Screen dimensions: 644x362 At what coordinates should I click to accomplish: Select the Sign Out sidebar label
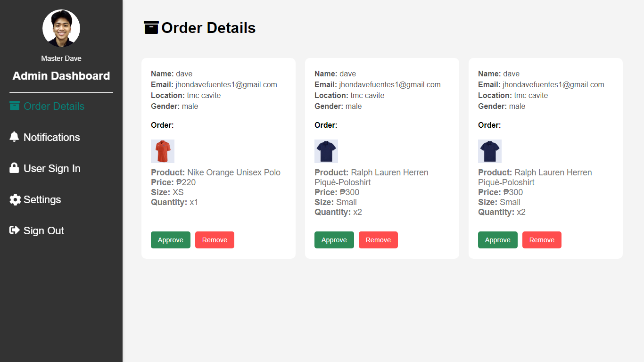pyautogui.click(x=44, y=230)
